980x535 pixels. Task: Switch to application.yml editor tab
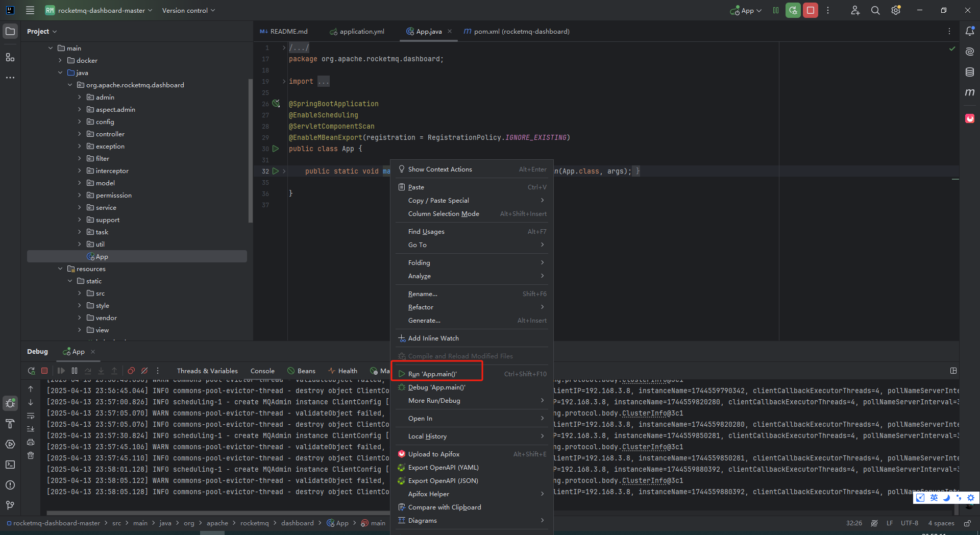pos(357,31)
